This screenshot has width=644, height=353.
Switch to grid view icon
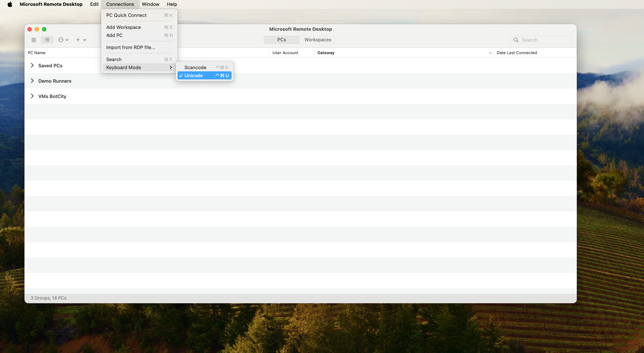pos(34,40)
